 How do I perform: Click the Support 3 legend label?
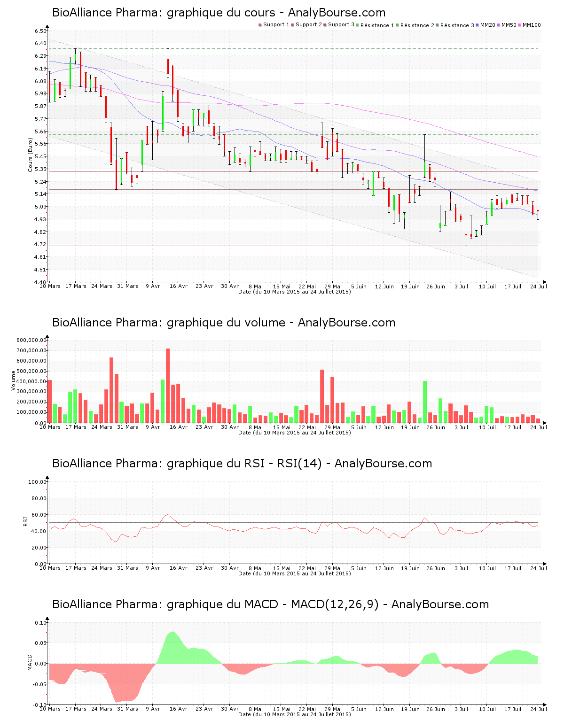341,25
